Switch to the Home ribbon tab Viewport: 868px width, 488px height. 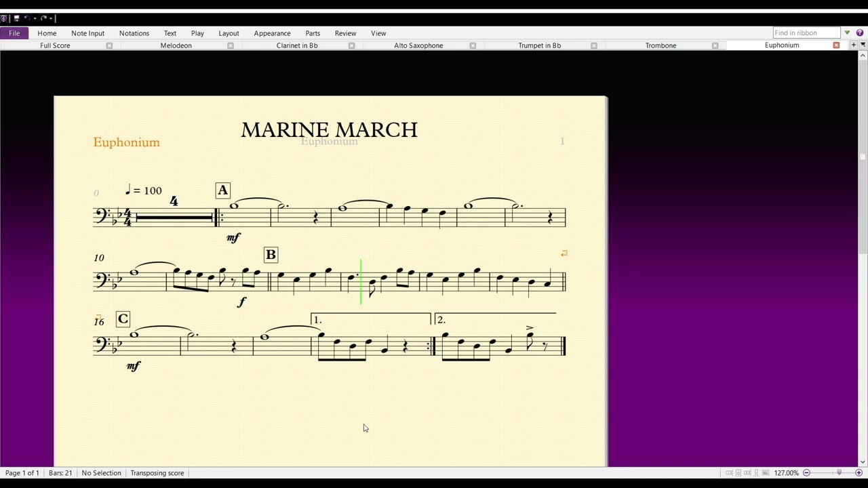tap(47, 33)
